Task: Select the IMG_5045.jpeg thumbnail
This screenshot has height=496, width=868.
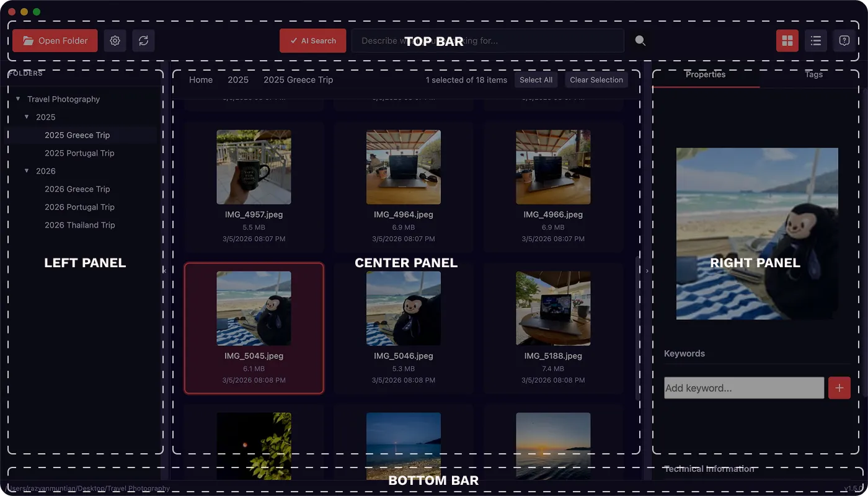Action: (x=254, y=308)
